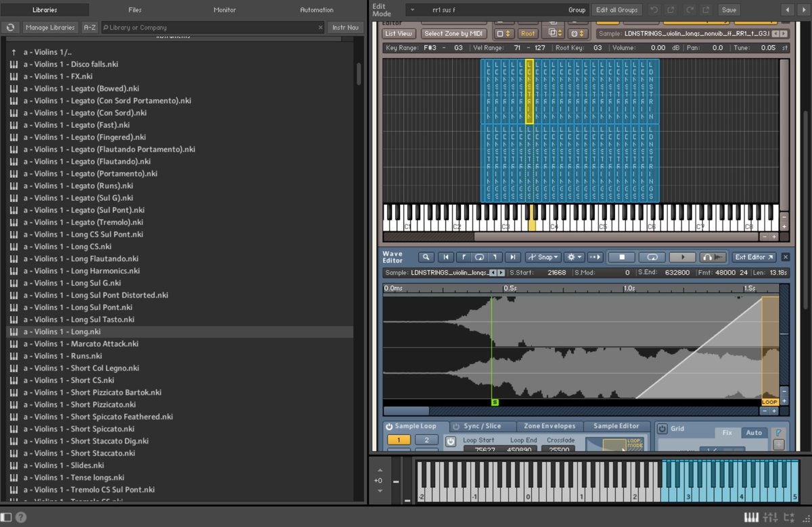Viewport: 812px width, 527px height.
Task: Open the gear settings dropdown in Wave Editor
Action: [x=574, y=257]
